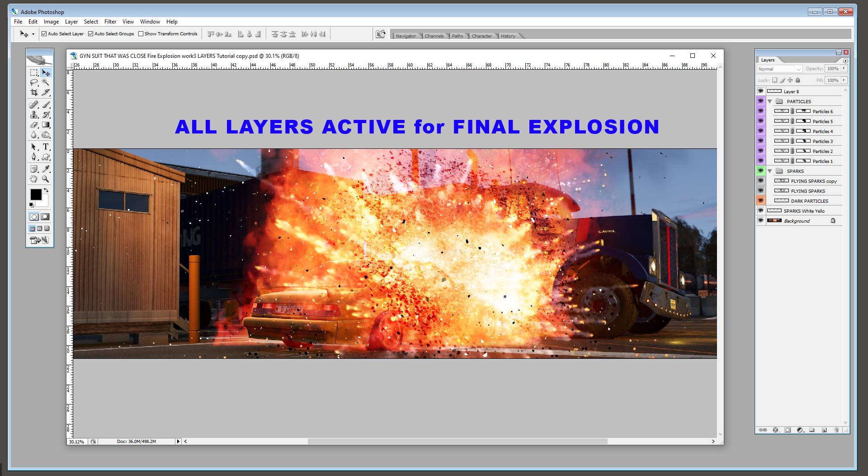The width and height of the screenshot is (868, 476).
Task: Select the History Brush tool
Action: (46, 114)
